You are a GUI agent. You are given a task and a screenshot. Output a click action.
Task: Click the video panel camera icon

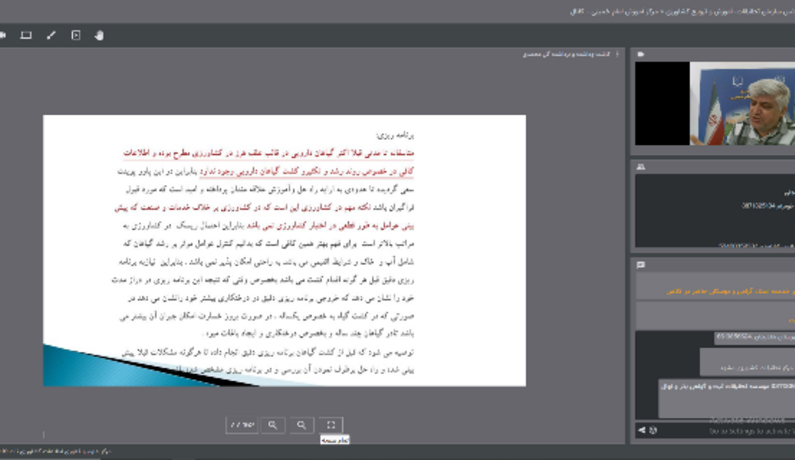(x=641, y=54)
